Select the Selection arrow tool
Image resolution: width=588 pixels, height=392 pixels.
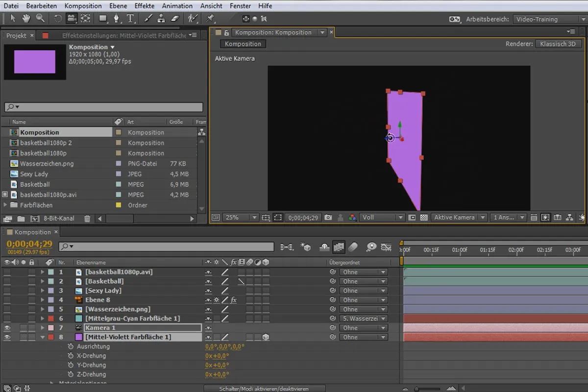(x=13, y=19)
